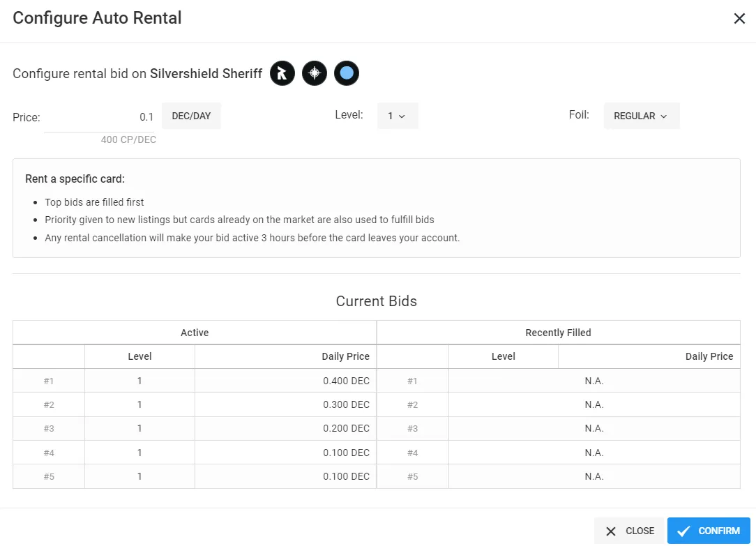Edit the Price input field showing 0.1
This screenshot has height=546, width=756.
coord(99,117)
